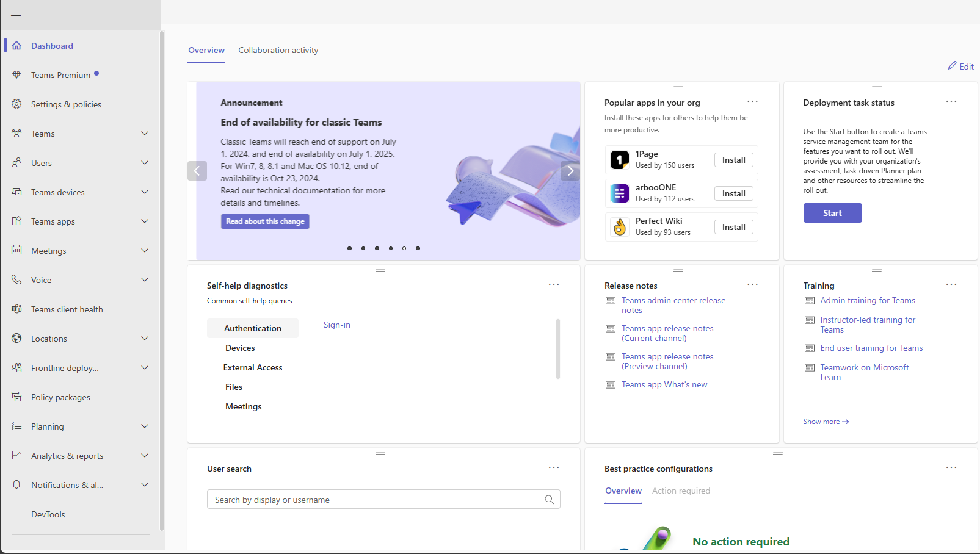Focus the Search by display or username field
The width and height of the screenshot is (980, 554).
click(x=383, y=499)
